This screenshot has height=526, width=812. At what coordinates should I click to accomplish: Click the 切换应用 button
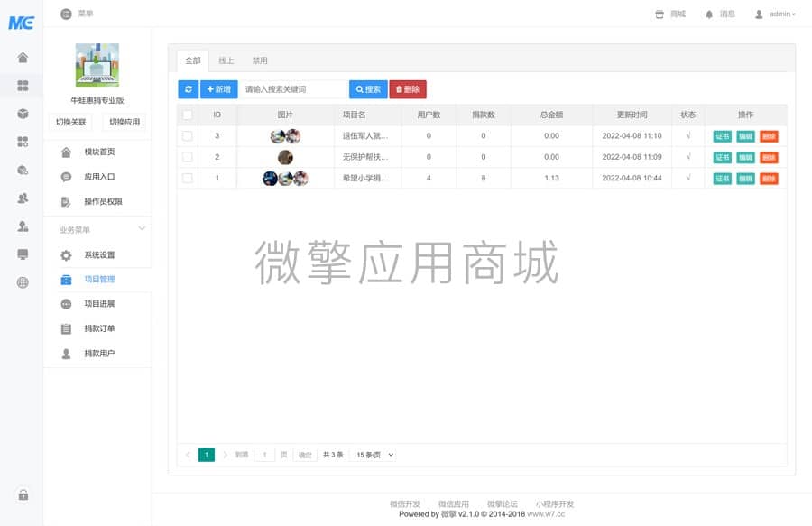pyautogui.click(x=125, y=122)
